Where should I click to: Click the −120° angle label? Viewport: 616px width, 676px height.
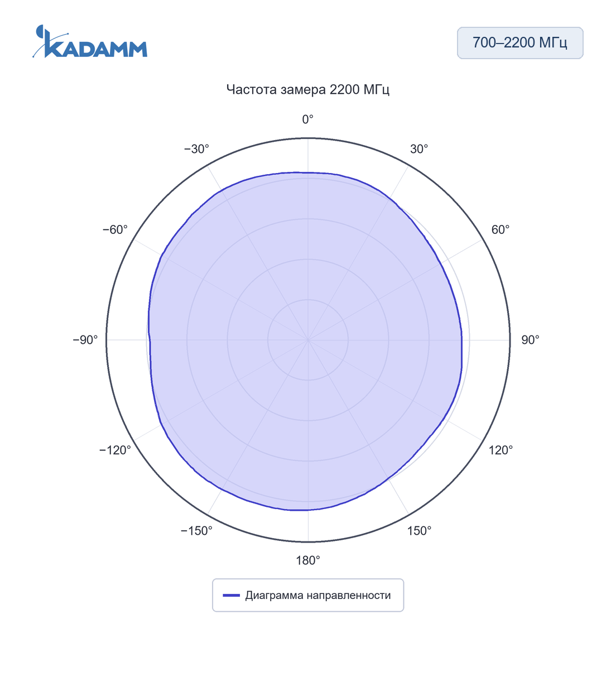click(115, 450)
